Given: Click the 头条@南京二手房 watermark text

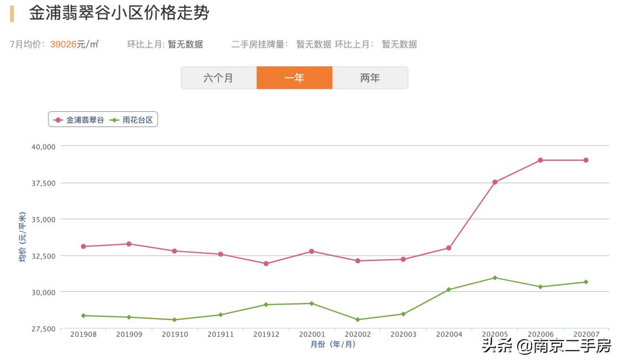Looking at the screenshot, I should [x=547, y=347].
